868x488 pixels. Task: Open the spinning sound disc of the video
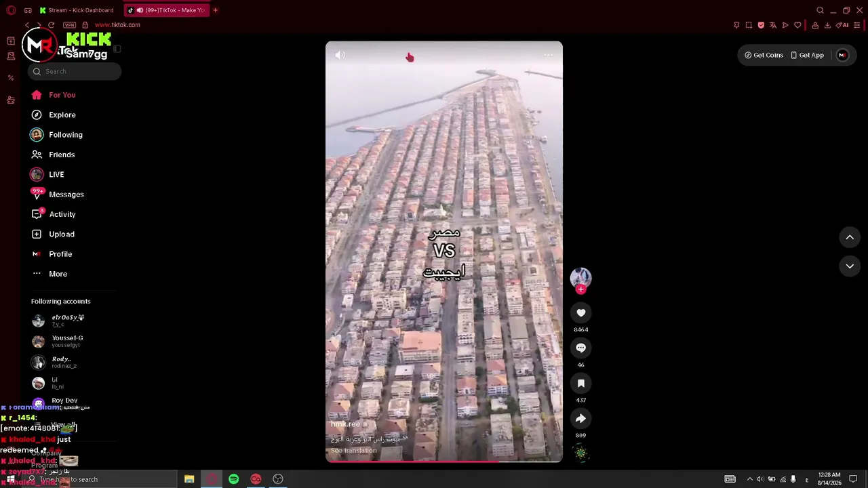point(580,453)
